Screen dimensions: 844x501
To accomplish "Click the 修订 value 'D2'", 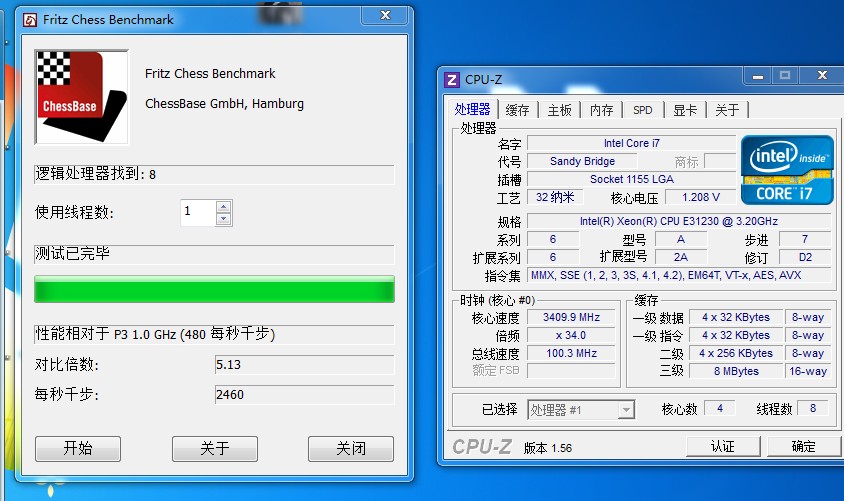I will [x=805, y=257].
